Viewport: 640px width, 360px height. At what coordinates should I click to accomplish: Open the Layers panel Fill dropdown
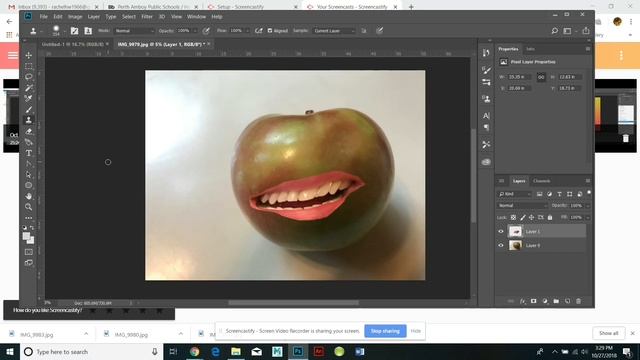[588, 218]
